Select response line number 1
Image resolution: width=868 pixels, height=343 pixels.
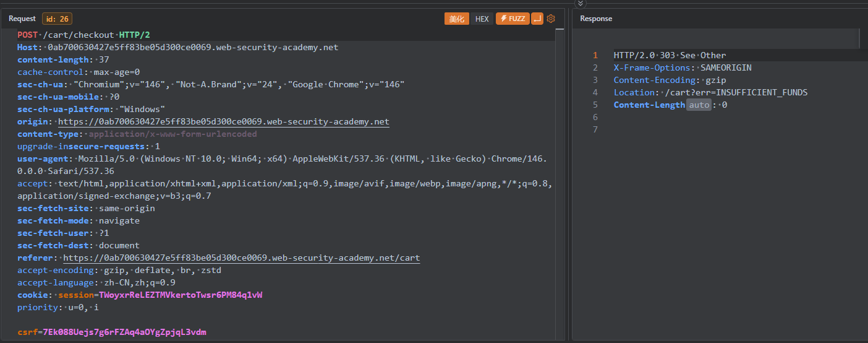pos(595,56)
